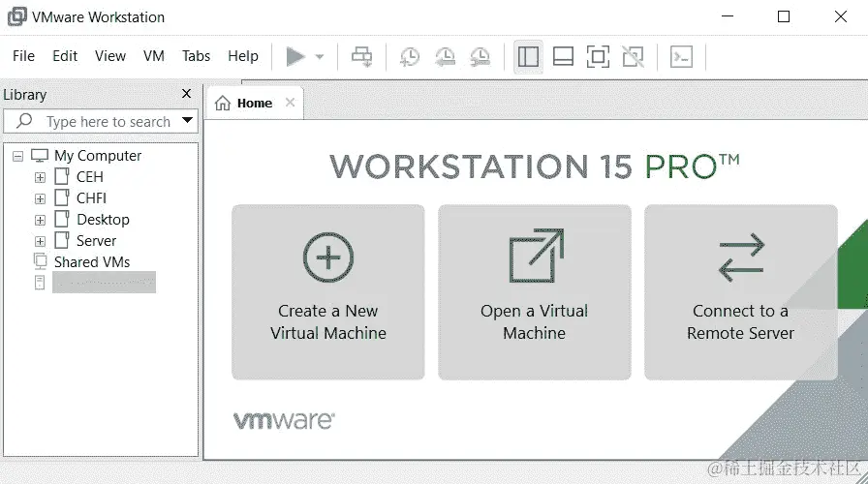
Task: Open Snapshot Manager icon
Action: tap(480, 56)
